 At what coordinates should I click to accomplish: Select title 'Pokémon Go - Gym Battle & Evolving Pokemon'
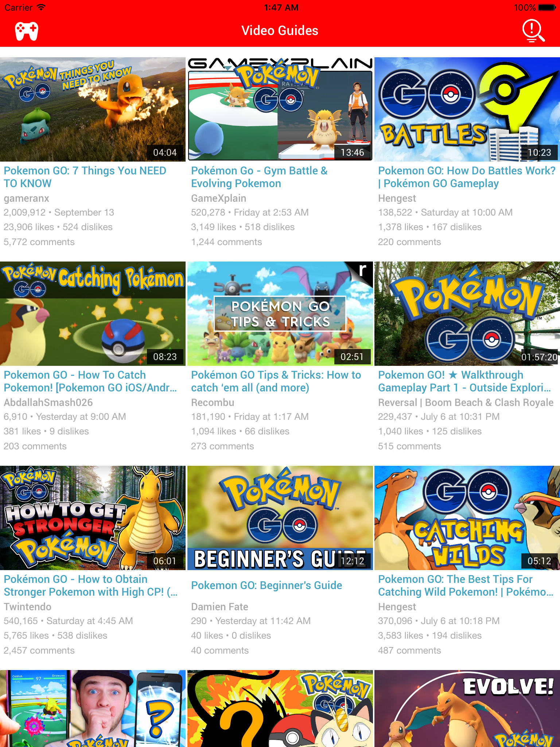[x=259, y=177]
